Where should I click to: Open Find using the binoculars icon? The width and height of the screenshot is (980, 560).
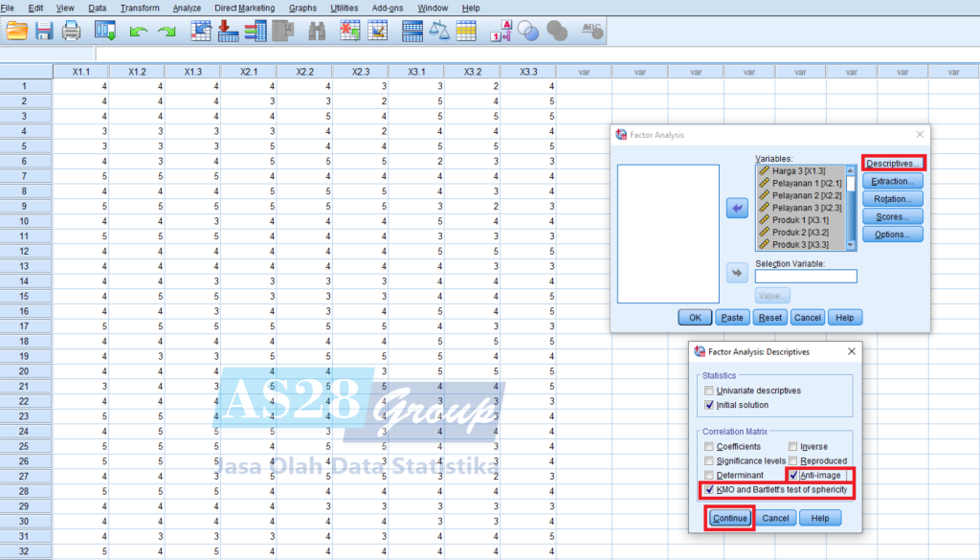point(318,31)
